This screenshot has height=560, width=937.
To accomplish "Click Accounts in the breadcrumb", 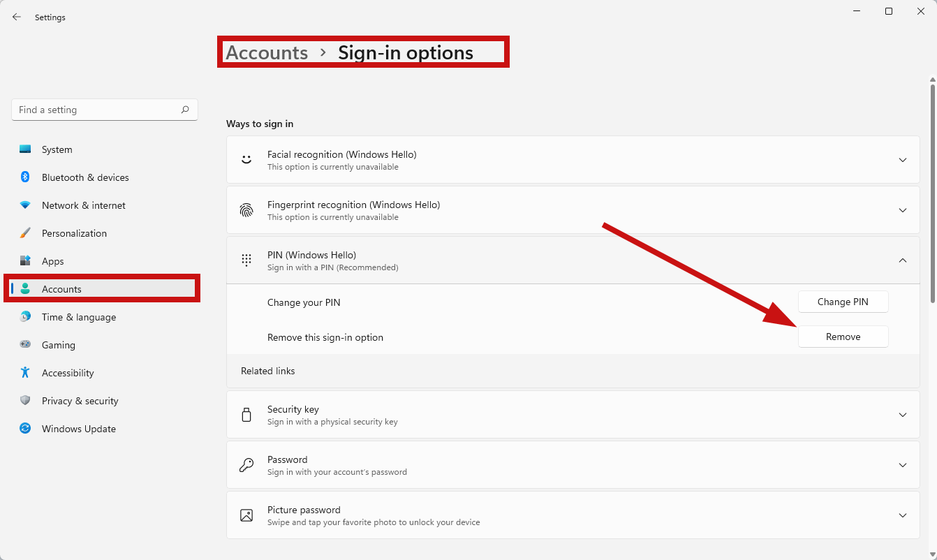I will point(267,52).
